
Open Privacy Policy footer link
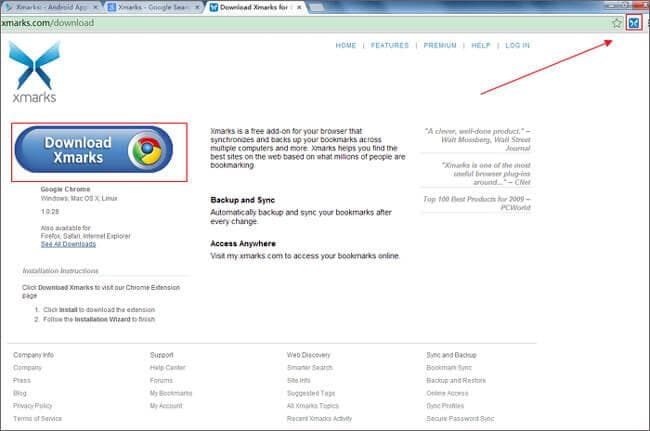[33, 406]
